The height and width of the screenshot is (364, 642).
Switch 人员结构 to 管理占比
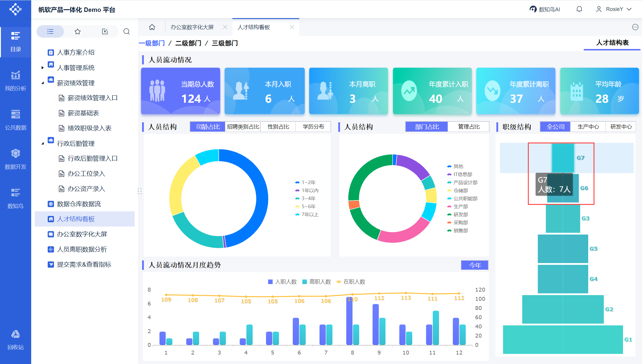[x=469, y=127]
